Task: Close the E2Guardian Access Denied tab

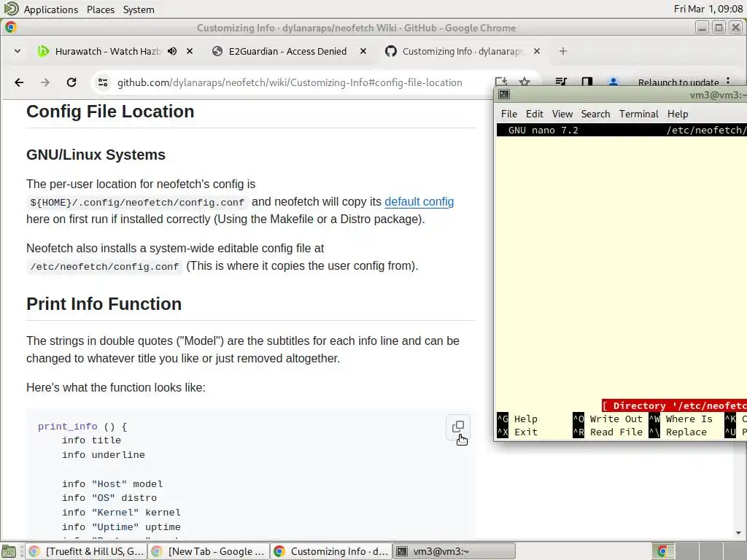Action: pos(363,51)
